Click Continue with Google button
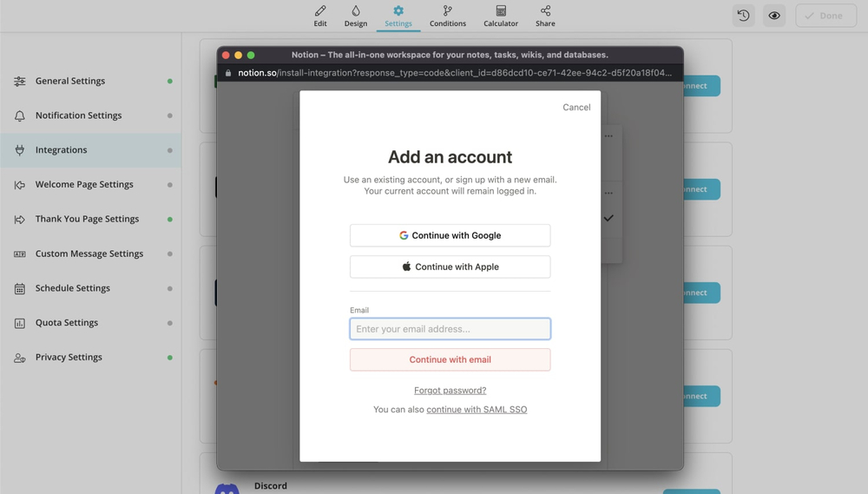 [450, 235]
